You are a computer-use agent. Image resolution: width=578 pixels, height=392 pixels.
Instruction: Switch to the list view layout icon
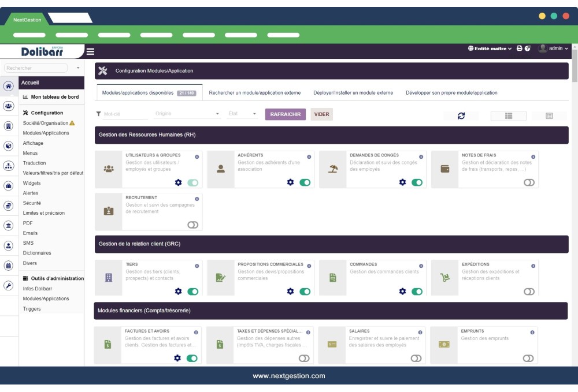click(x=548, y=115)
